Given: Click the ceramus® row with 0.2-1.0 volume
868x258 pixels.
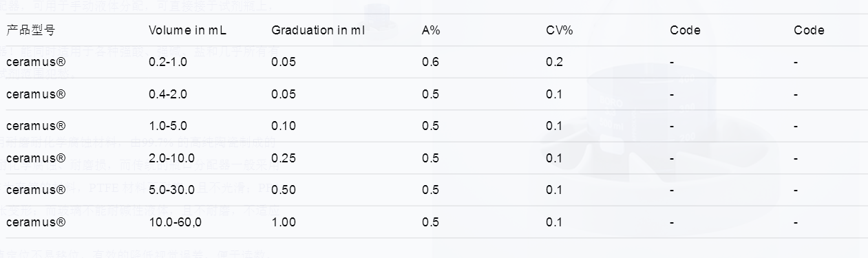Looking at the screenshot, I should (x=36, y=62).
